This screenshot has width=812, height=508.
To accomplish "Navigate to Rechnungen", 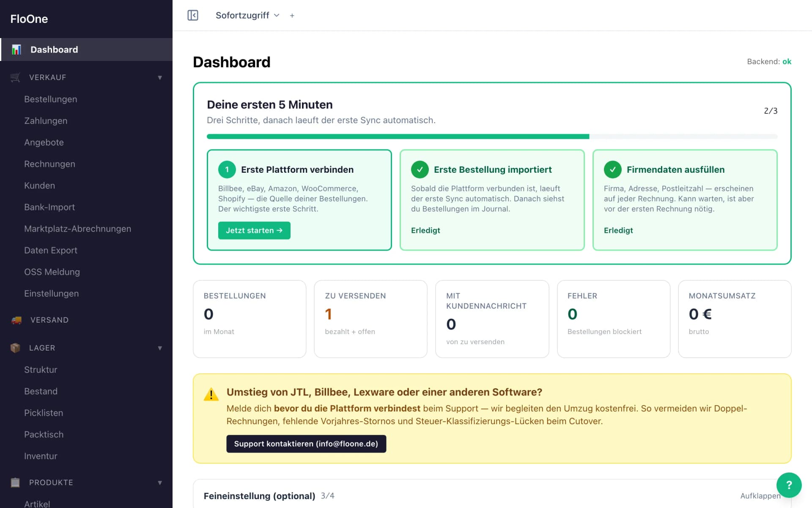I will 49,164.
